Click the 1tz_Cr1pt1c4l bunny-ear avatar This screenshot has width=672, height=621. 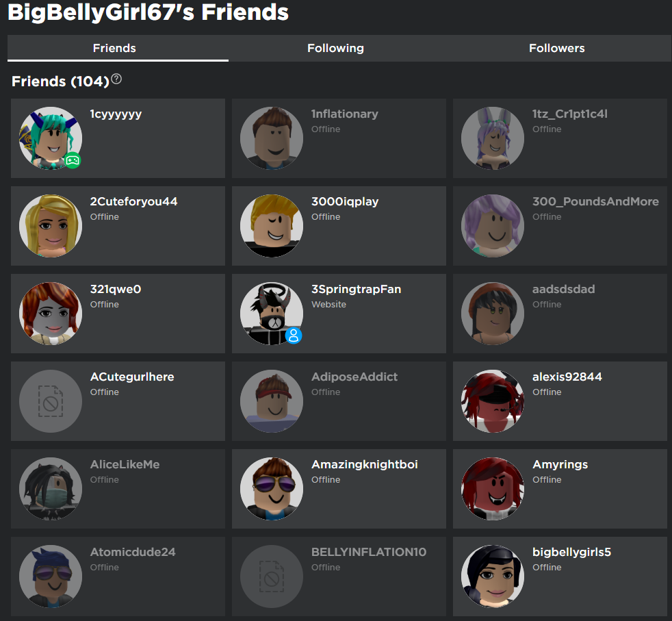click(x=493, y=138)
